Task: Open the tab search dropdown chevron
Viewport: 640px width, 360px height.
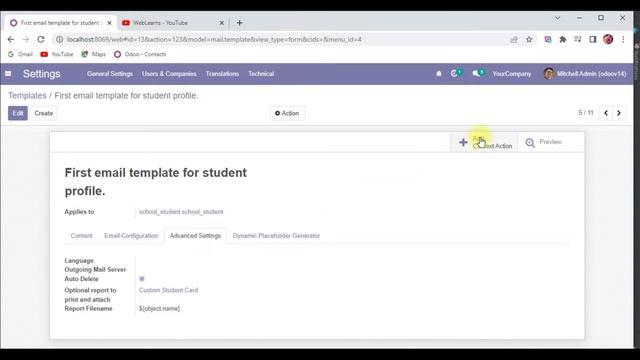Action: [x=557, y=18]
